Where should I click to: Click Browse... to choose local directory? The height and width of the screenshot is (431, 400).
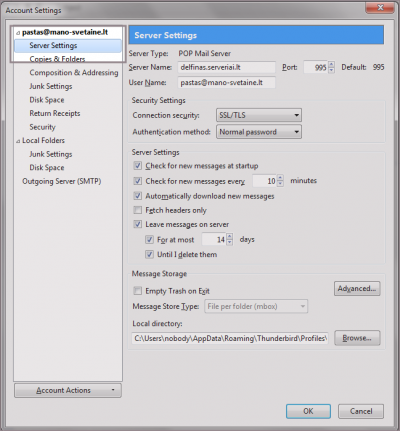pyautogui.click(x=357, y=338)
